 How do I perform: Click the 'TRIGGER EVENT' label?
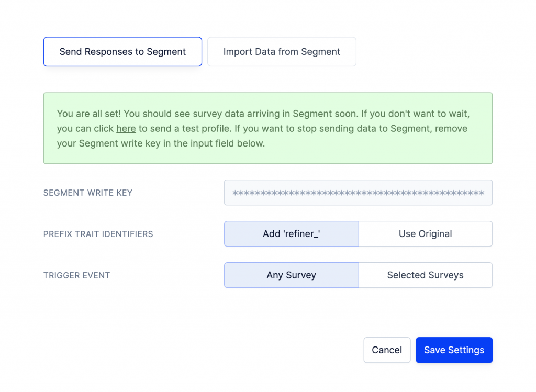pos(76,275)
